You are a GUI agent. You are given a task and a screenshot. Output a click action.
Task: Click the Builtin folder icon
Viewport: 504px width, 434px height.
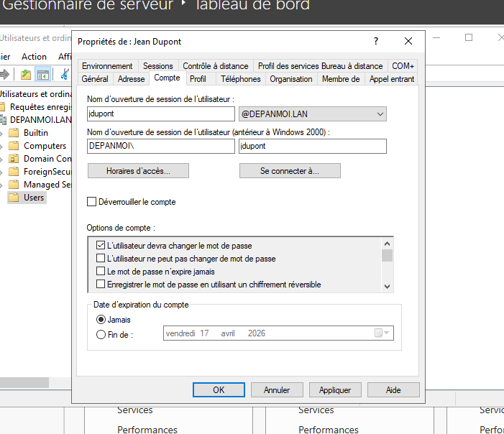pos(14,133)
